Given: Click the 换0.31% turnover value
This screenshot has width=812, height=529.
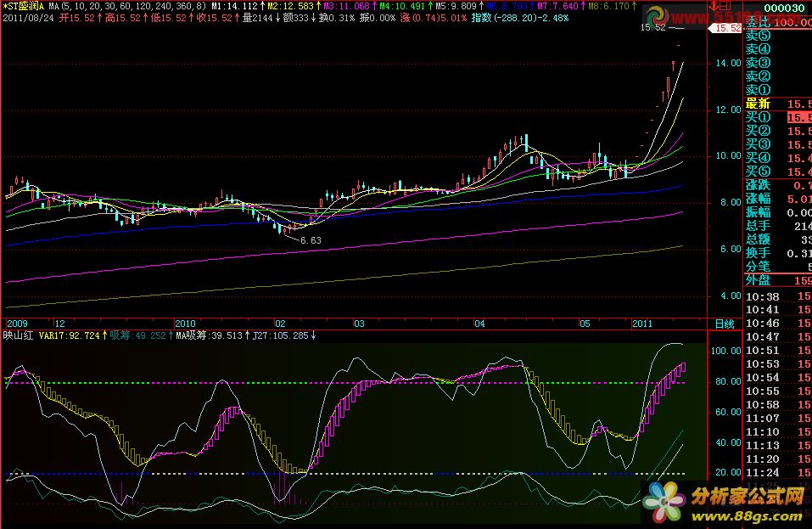Looking at the screenshot, I should coord(337,18).
